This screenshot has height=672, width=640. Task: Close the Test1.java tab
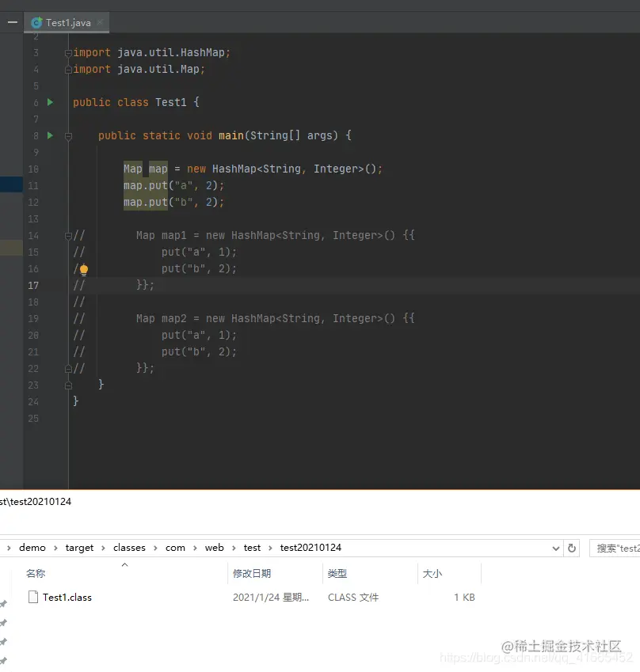[x=100, y=22]
